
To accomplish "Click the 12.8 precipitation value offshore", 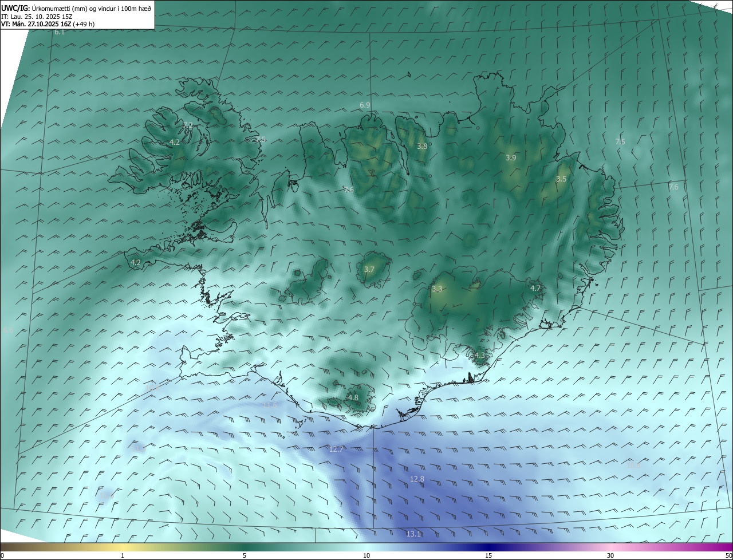I will (417, 479).
